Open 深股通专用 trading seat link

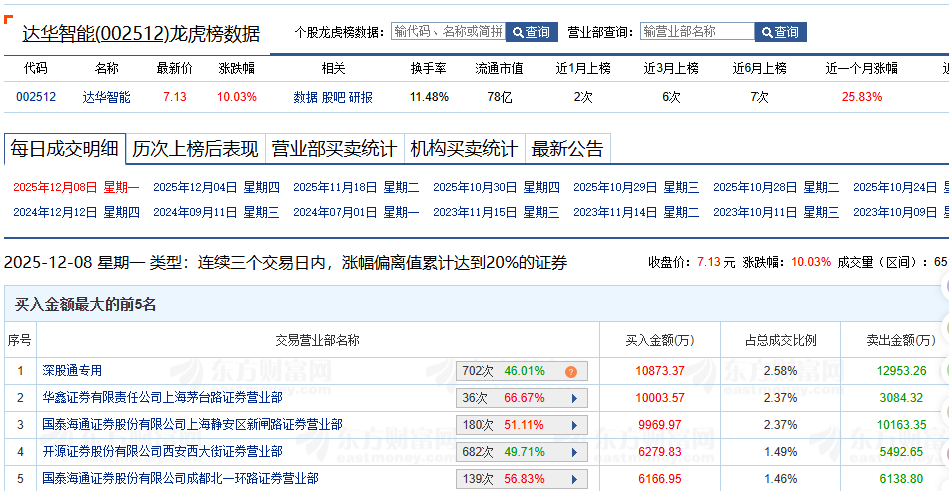(x=72, y=371)
